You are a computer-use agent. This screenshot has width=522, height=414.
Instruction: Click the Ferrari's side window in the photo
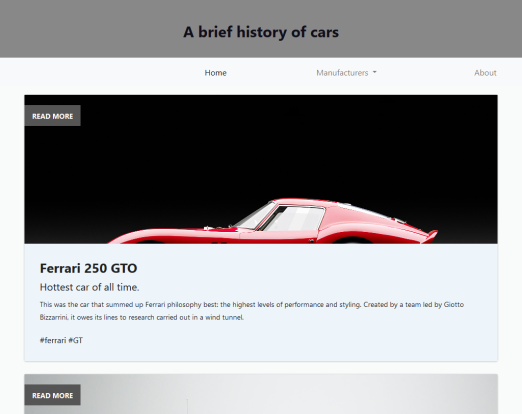pos(295,219)
